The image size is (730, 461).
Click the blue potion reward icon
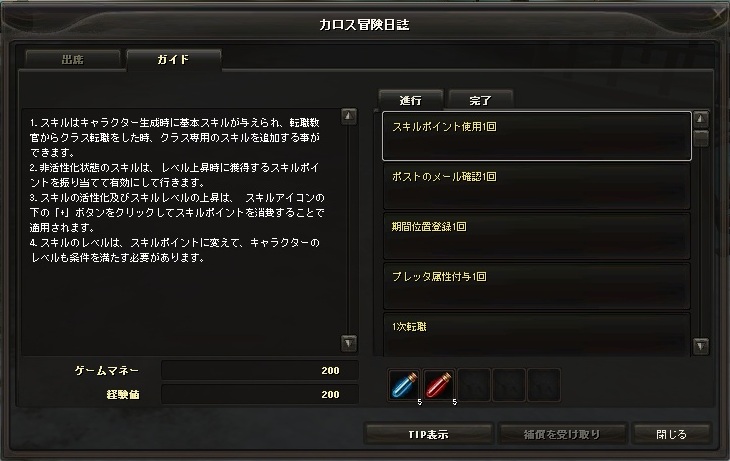[x=404, y=385]
